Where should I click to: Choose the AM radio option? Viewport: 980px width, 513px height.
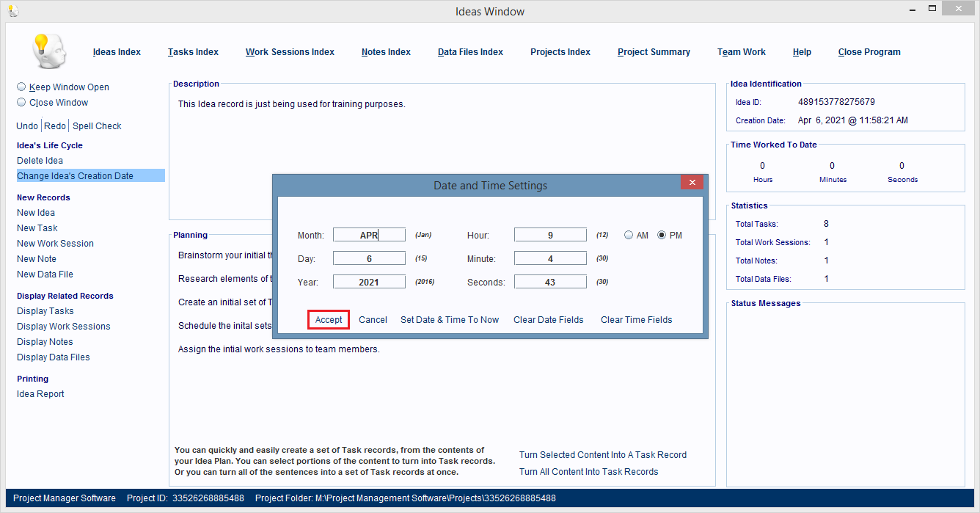coord(629,235)
